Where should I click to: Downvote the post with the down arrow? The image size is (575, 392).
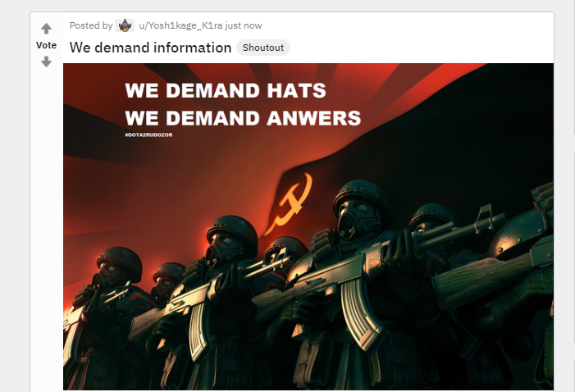point(46,62)
